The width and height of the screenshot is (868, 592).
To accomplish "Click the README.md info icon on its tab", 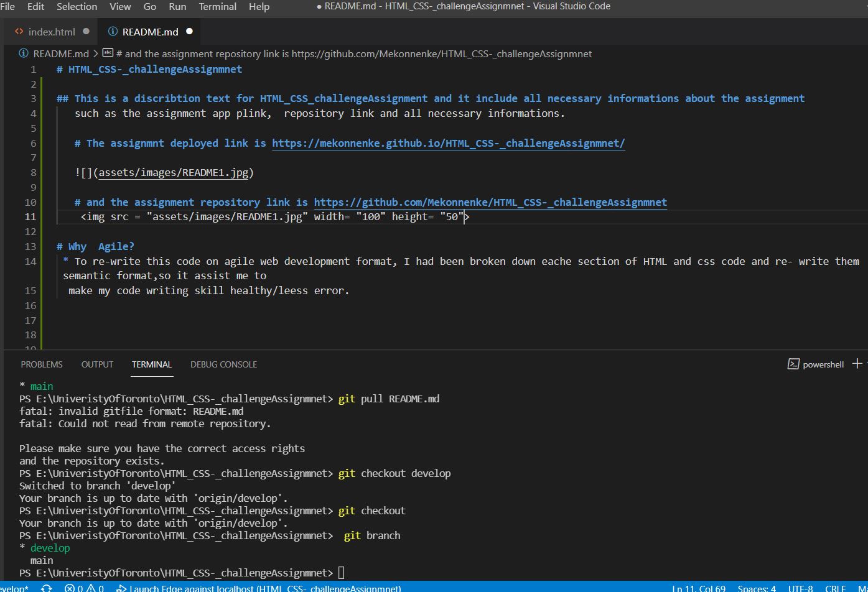I will [x=112, y=31].
